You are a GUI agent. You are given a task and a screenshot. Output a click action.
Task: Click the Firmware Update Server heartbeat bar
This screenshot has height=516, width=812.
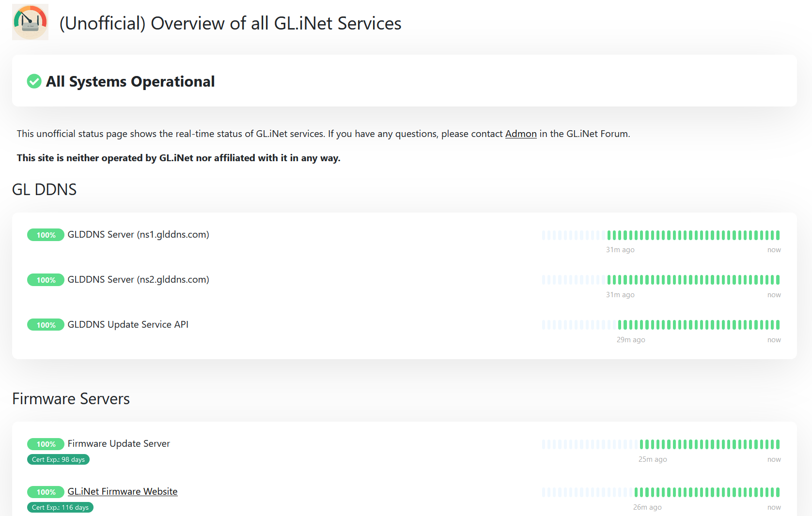(661, 444)
